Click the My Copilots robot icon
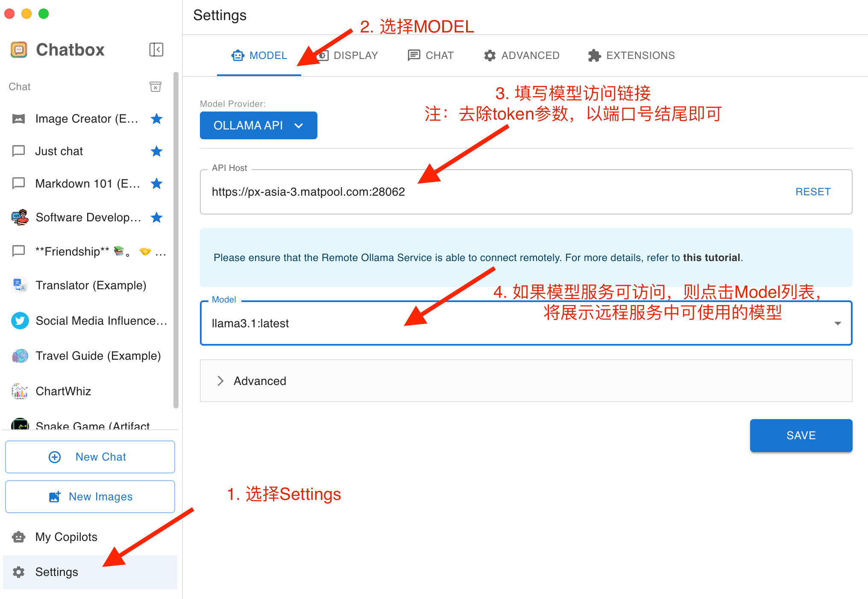This screenshot has width=868, height=599. (x=18, y=537)
